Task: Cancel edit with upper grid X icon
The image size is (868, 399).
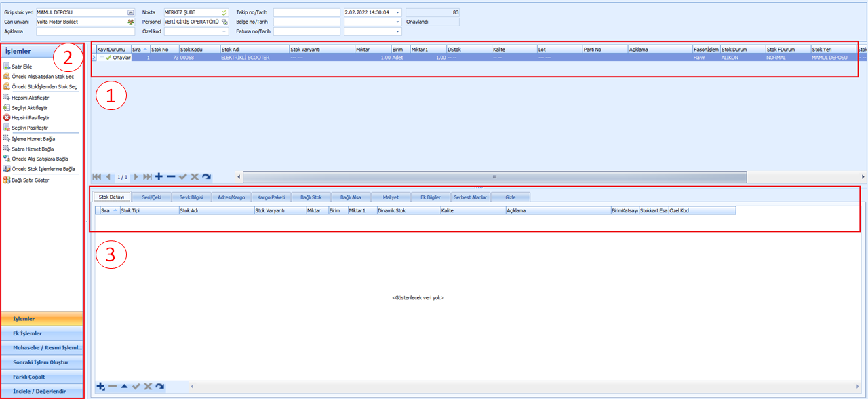Action: tap(195, 176)
